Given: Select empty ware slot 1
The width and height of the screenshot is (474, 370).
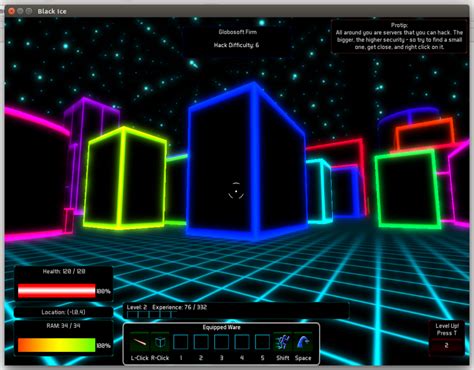Looking at the screenshot, I should [x=181, y=342].
